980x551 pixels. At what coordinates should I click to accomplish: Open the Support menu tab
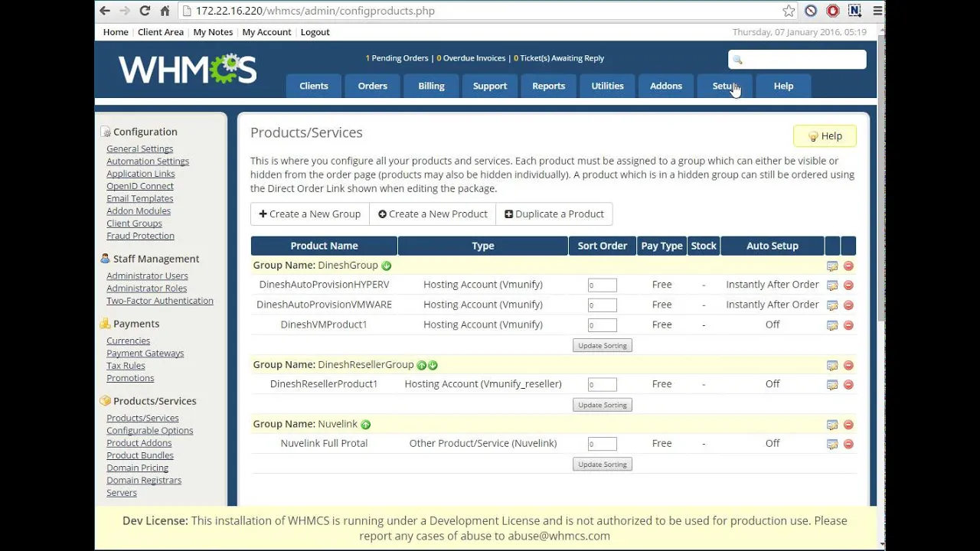click(490, 86)
